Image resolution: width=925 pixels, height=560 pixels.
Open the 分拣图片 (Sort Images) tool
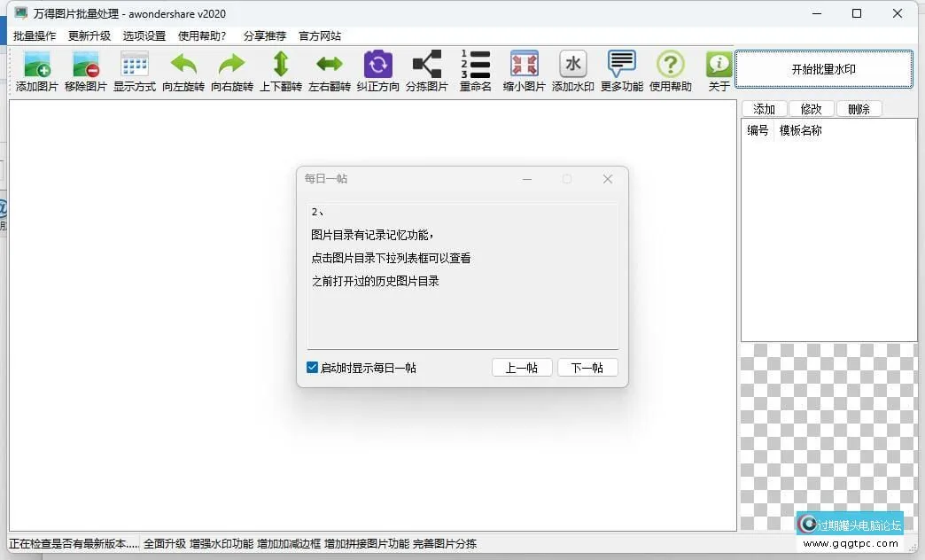tap(427, 71)
